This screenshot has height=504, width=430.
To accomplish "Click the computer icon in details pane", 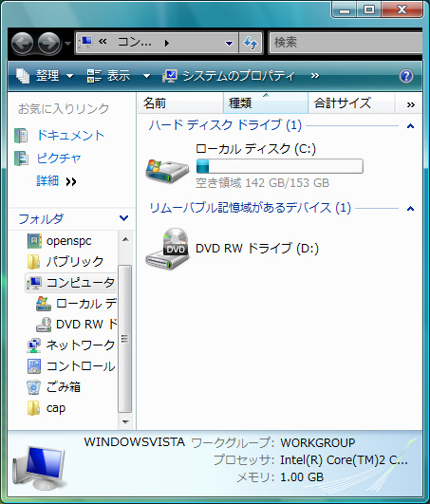I will coord(39,468).
